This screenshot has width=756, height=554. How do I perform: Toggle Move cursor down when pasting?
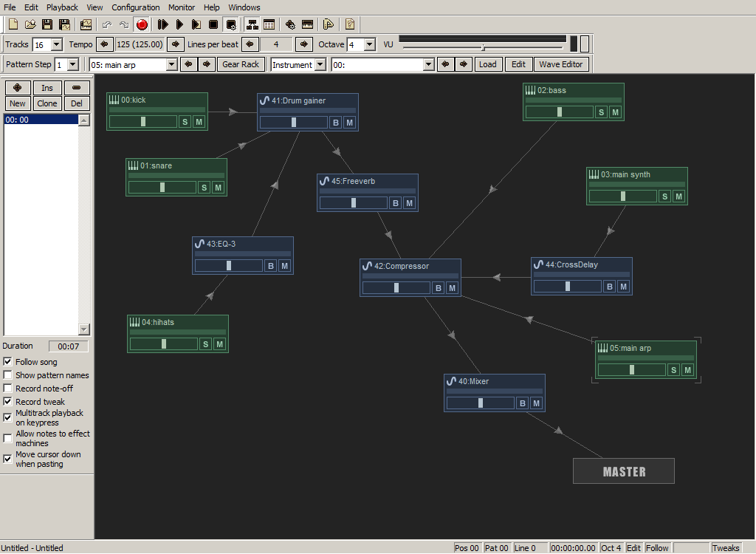(7, 459)
